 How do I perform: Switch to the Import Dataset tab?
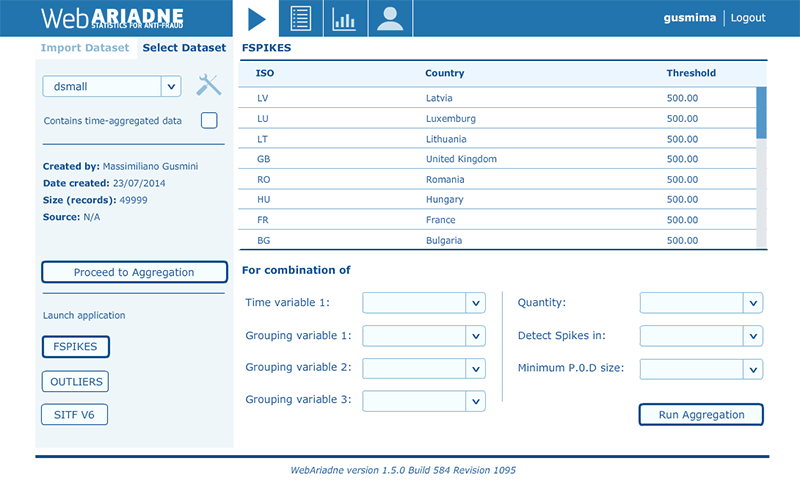(x=85, y=48)
